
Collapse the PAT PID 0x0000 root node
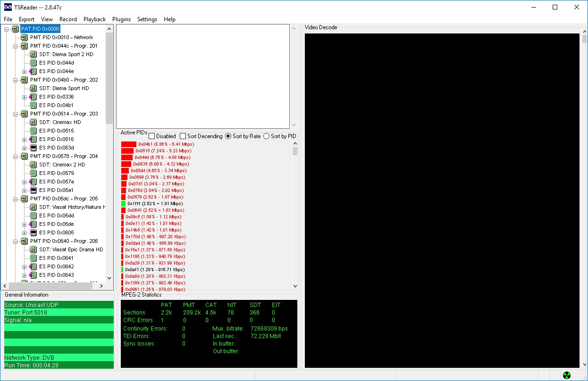[x=7, y=29]
